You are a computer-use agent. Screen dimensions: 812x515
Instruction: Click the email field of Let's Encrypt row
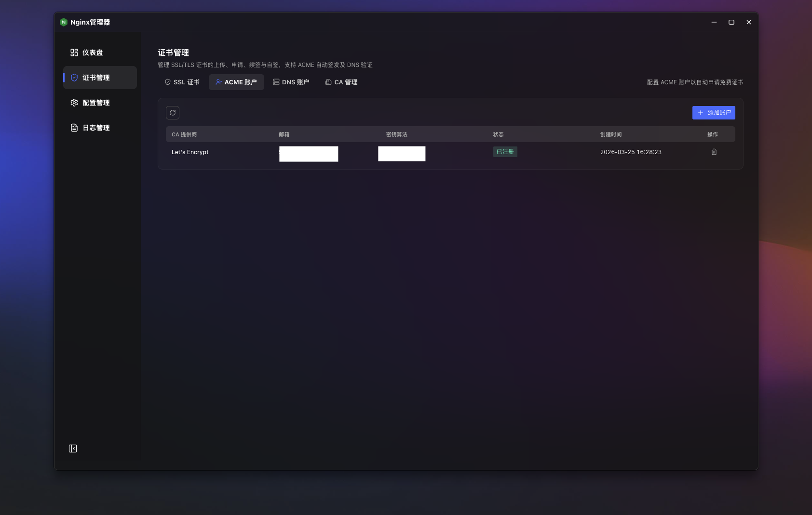click(308, 154)
